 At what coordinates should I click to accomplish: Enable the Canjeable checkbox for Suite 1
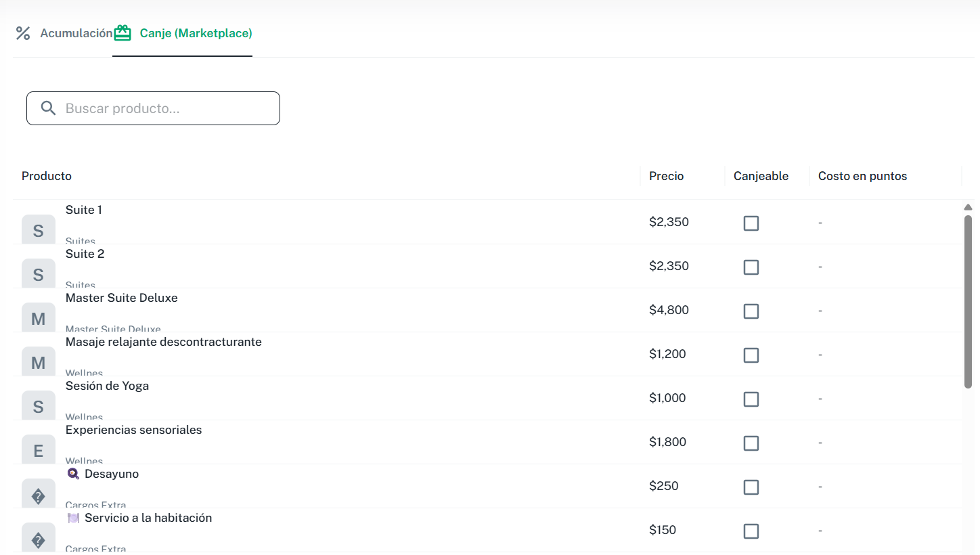[751, 223]
